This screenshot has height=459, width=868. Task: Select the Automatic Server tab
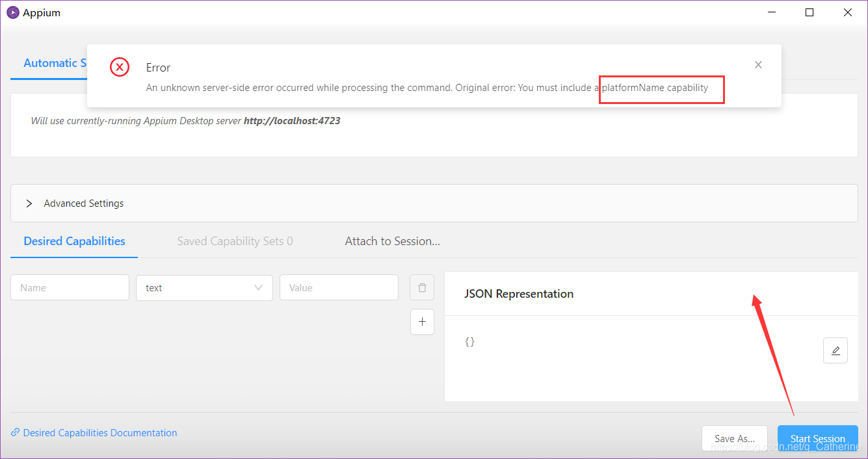click(55, 63)
